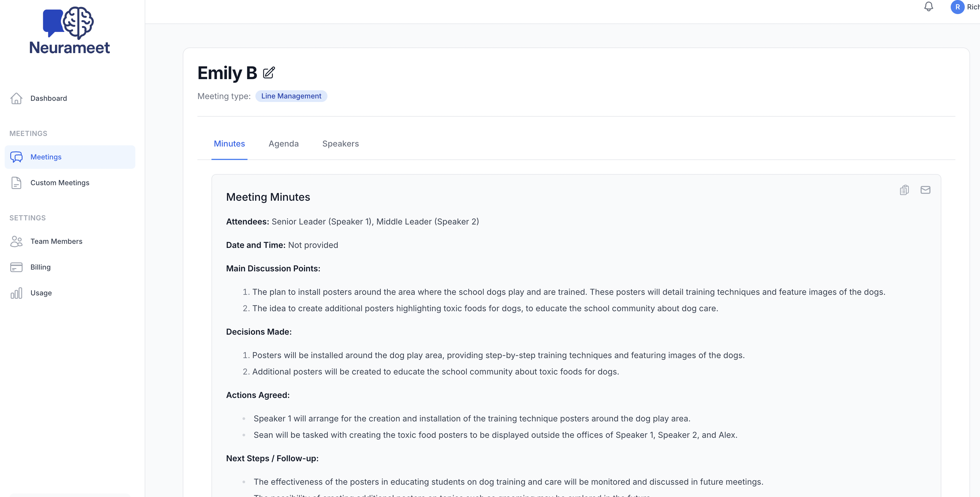Switch to the Speakers tab
Screen dimensions: 980x497
341,144
